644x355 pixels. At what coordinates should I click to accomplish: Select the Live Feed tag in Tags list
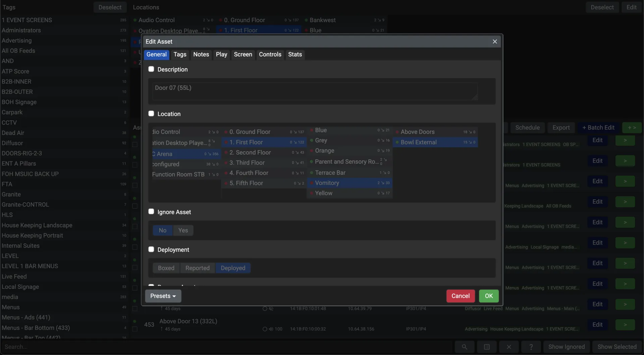click(64, 277)
